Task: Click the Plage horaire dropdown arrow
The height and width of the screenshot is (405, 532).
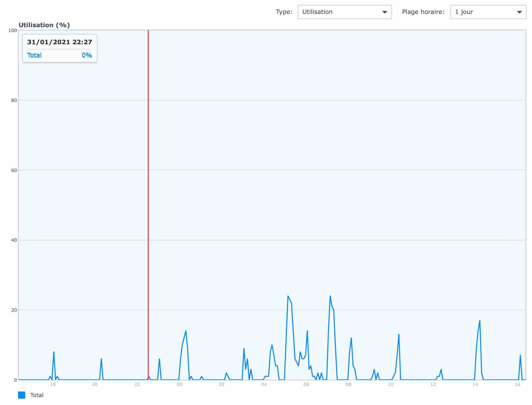Action: [x=519, y=12]
